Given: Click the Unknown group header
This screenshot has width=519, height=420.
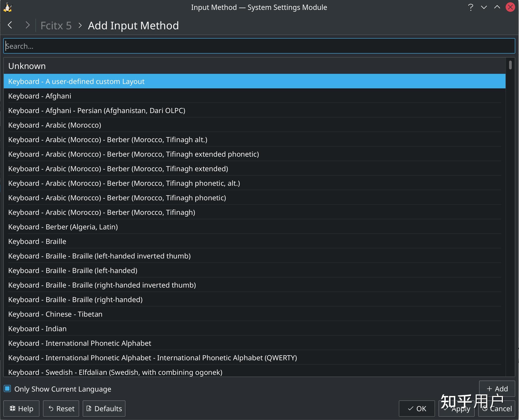Looking at the screenshot, I should pyautogui.click(x=254, y=66).
